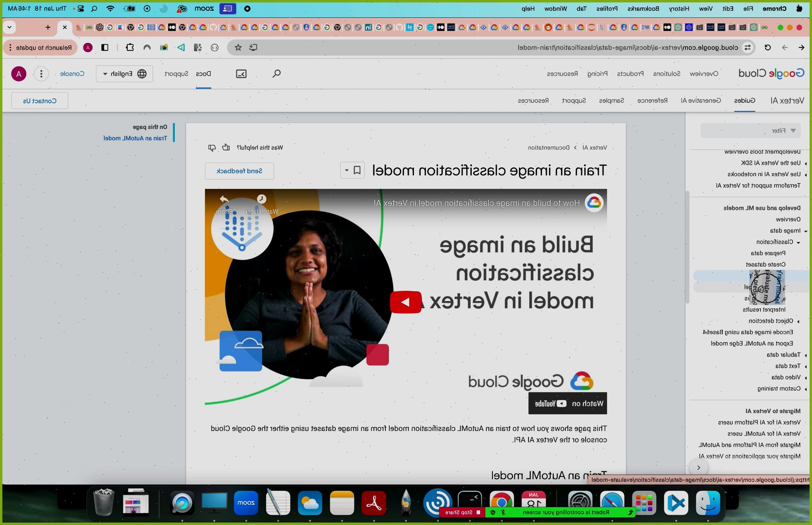Open Adobe Acrobat from the dock

click(x=374, y=503)
